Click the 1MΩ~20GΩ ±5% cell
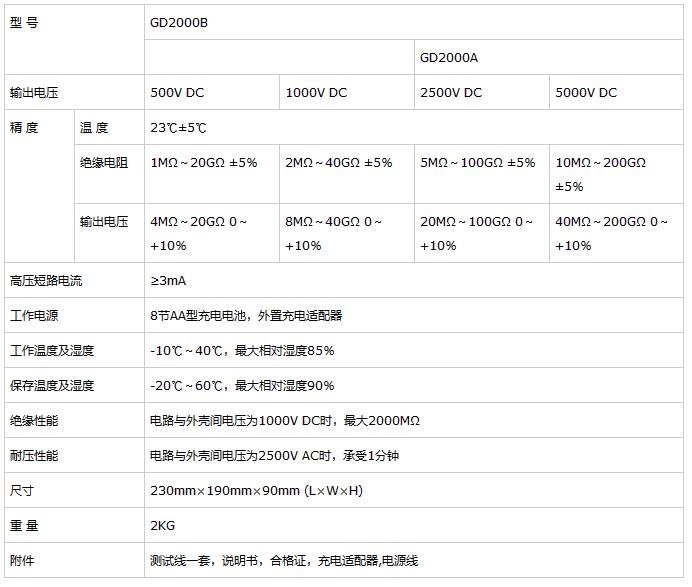 pos(212,174)
